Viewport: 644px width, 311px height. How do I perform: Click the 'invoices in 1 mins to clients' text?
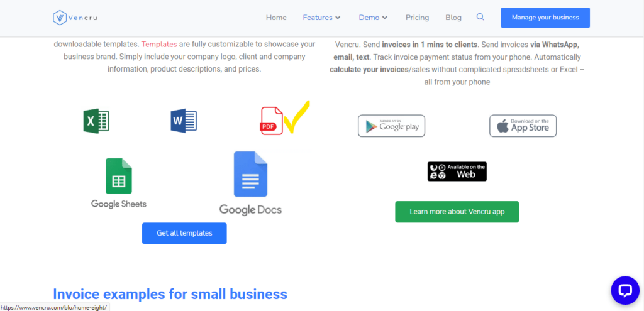(x=430, y=44)
